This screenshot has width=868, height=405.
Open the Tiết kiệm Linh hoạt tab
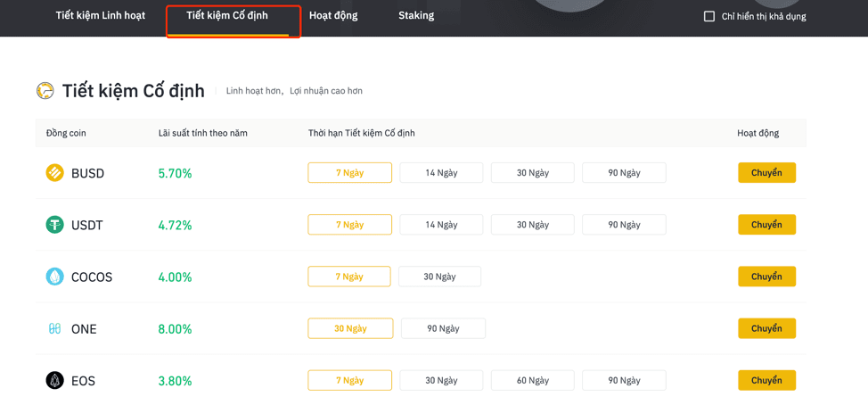100,15
